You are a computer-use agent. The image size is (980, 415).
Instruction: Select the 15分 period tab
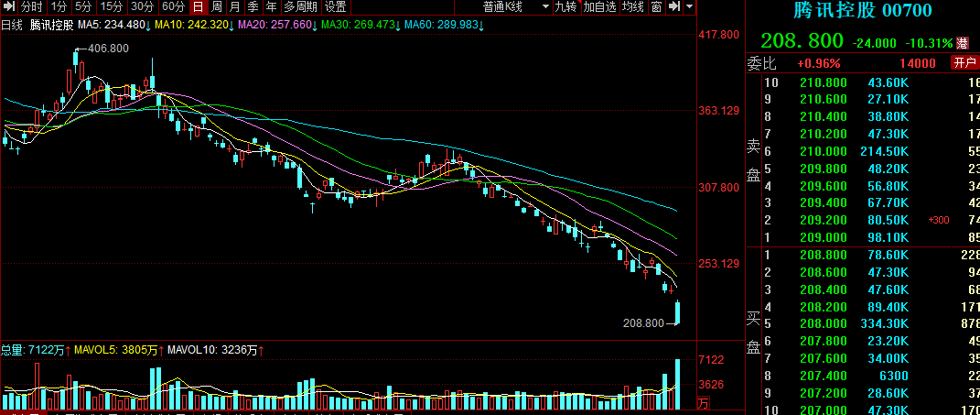112,7
